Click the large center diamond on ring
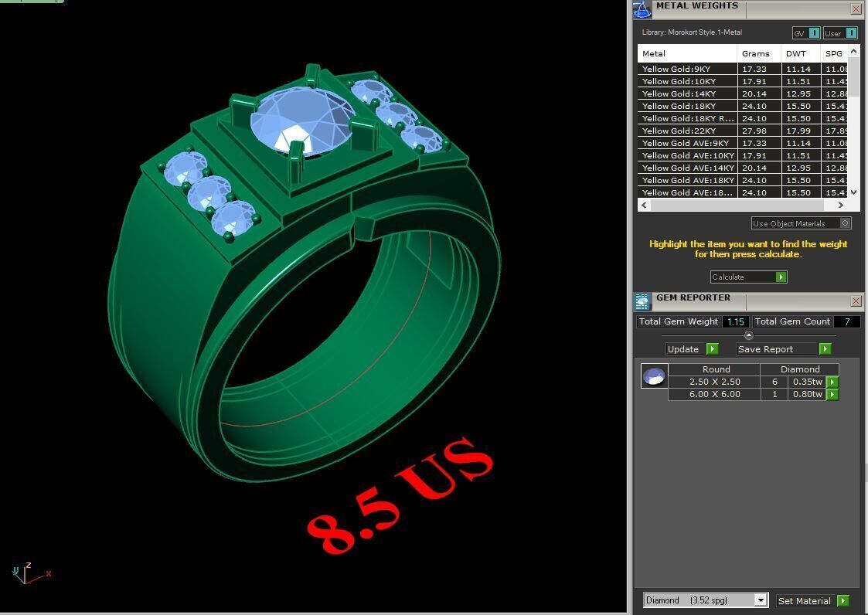 click(301, 121)
